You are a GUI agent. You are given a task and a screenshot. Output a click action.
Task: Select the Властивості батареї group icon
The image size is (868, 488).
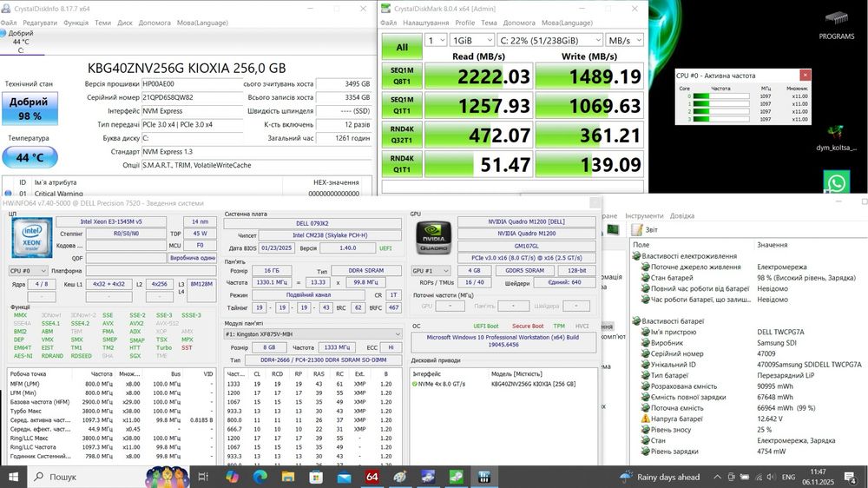(636, 320)
